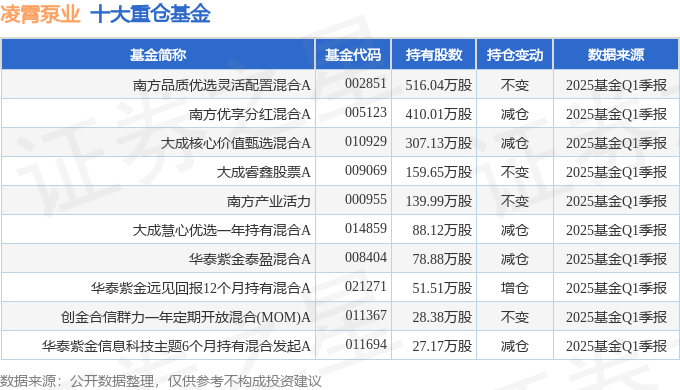Click fund name 大成睿鑫股票A
This screenshot has width=680, height=390.
(264, 172)
